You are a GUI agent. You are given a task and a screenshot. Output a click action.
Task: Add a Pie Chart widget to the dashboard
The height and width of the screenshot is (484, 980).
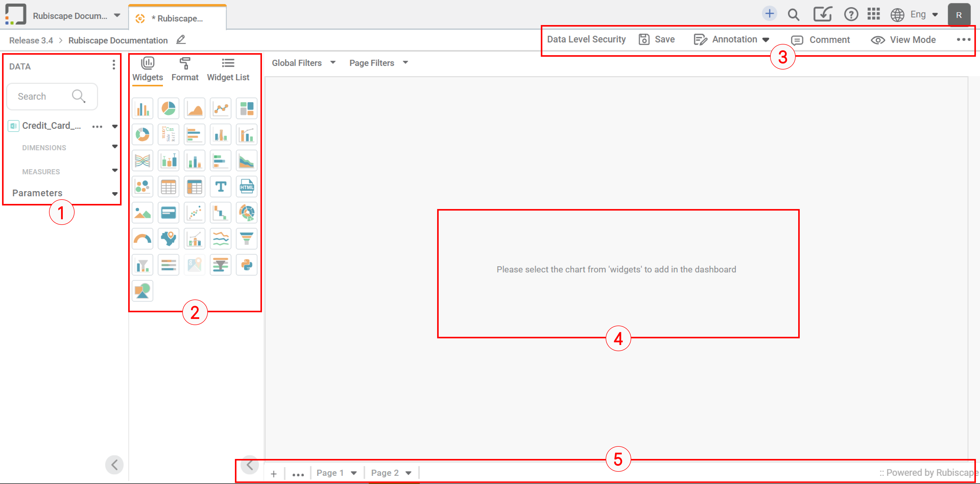coord(169,108)
